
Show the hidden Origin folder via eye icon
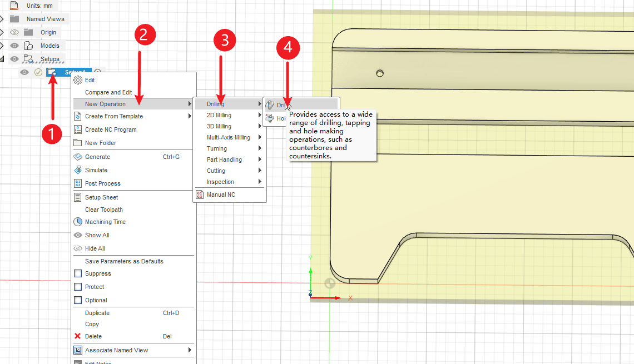[15, 32]
